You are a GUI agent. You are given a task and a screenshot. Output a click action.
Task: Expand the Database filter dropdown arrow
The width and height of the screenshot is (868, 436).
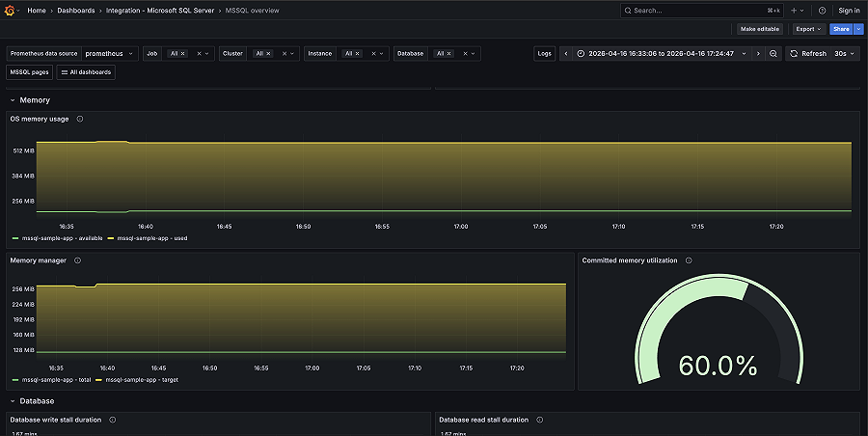coord(473,54)
